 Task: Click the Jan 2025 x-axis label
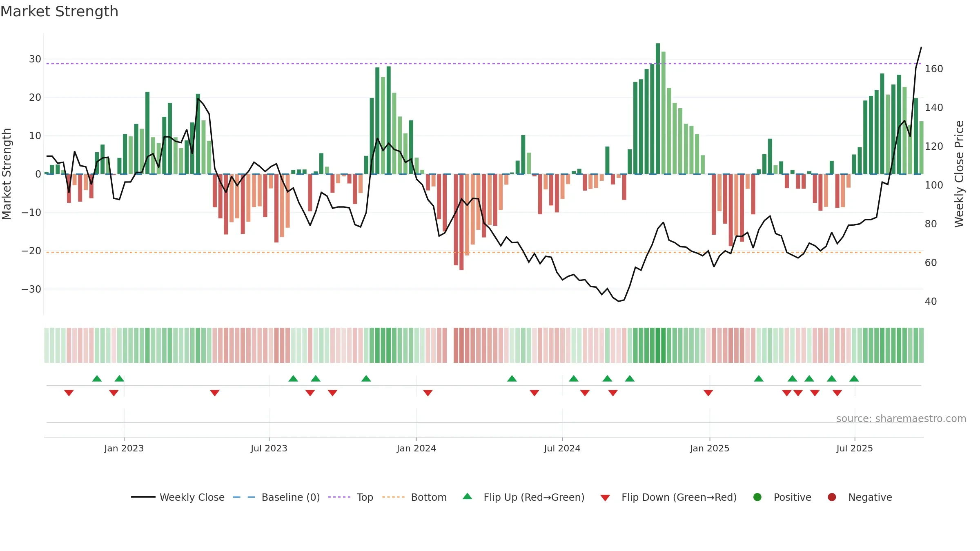[709, 449]
